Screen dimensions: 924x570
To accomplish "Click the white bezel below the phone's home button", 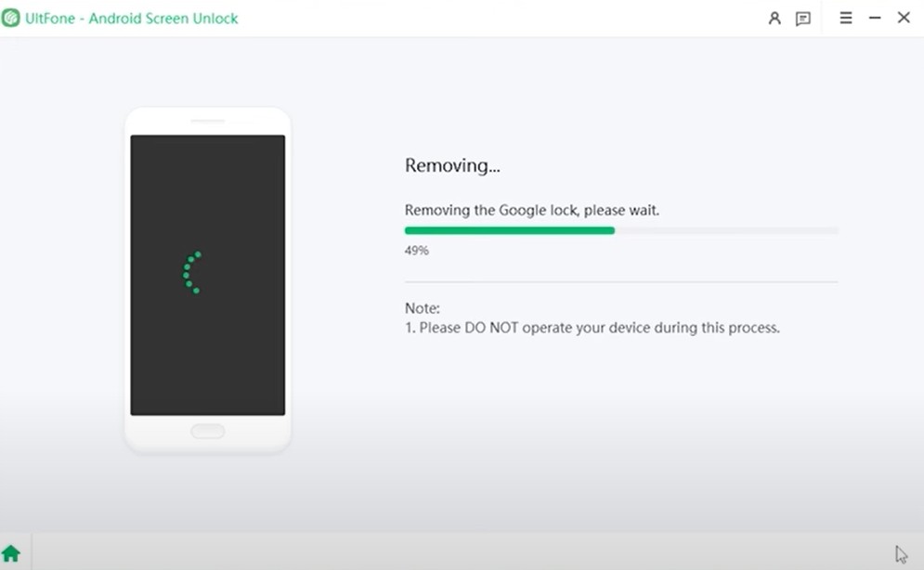I will (207, 447).
